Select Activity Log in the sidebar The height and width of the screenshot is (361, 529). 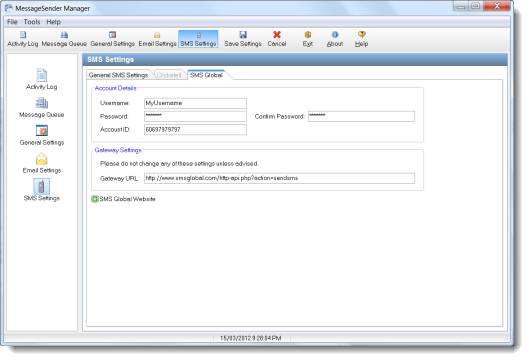[x=42, y=80]
